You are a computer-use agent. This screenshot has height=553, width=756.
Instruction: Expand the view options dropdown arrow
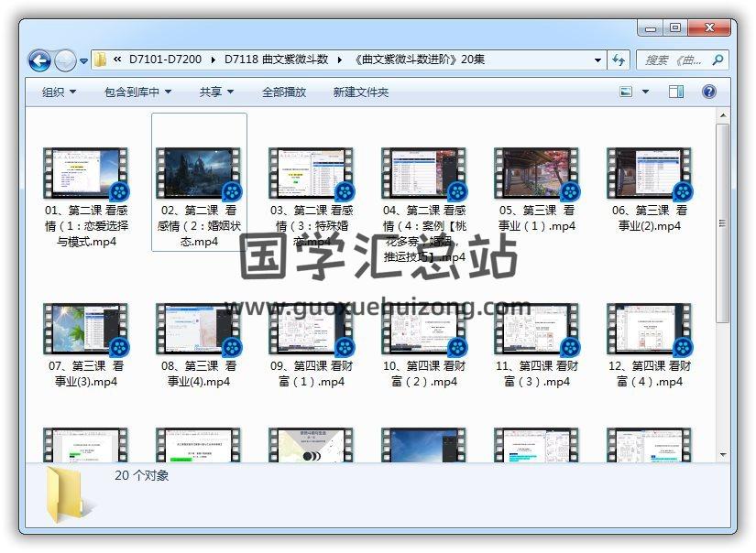pos(645,92)
